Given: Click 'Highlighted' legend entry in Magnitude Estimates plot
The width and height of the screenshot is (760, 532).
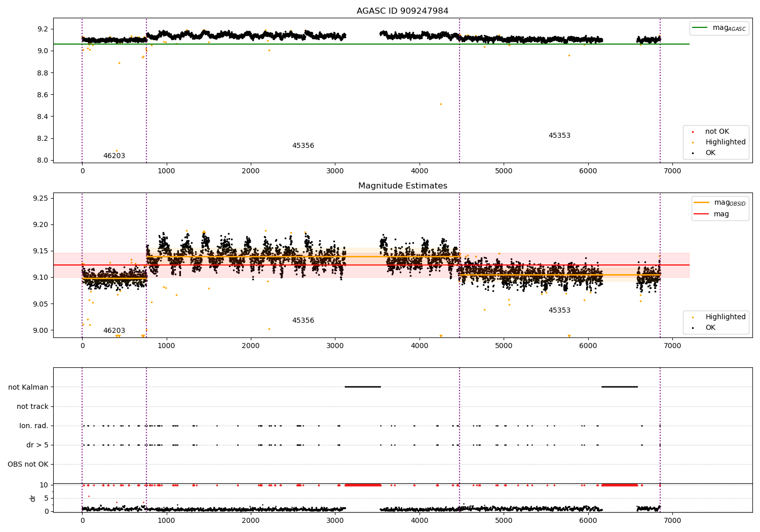Looking at the screenshot, I should point(719,317).
